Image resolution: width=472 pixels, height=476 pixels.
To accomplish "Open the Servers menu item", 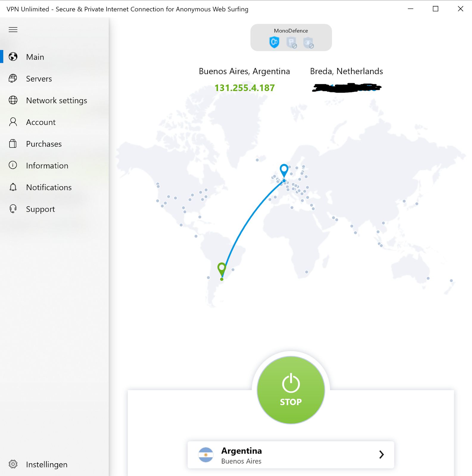I will coord(54,79).
